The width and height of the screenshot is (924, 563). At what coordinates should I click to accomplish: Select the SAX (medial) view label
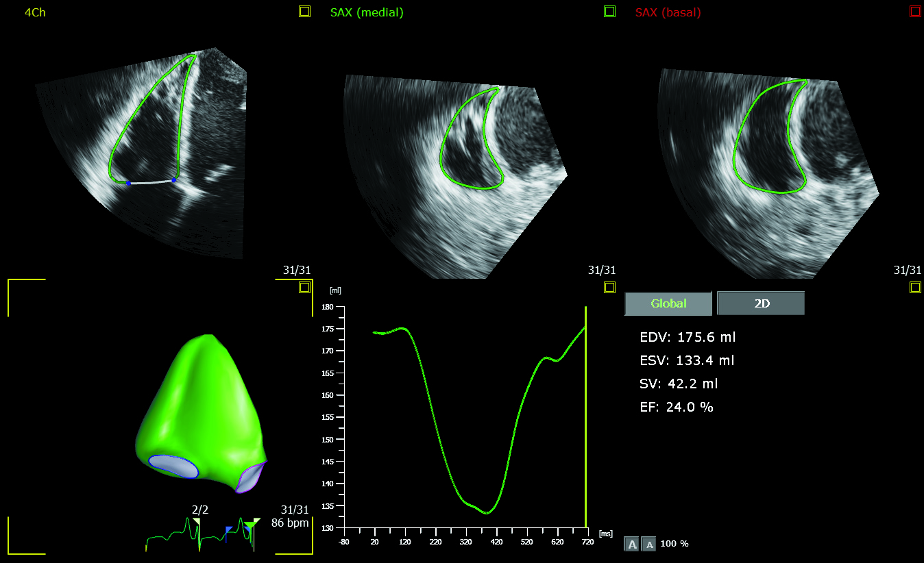tap(367, 12)
